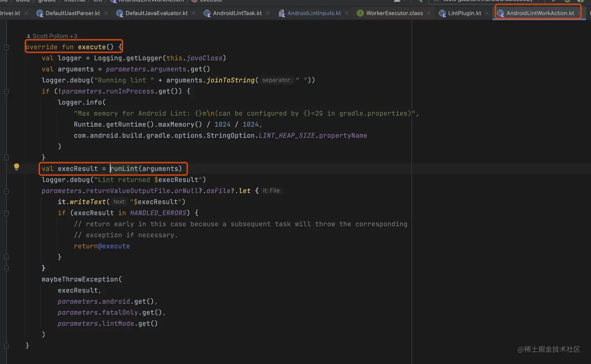Switch to the DefaultUastParser.kt tab
Image resolution: width=591 pixels, height=364 pixels.
72,13
